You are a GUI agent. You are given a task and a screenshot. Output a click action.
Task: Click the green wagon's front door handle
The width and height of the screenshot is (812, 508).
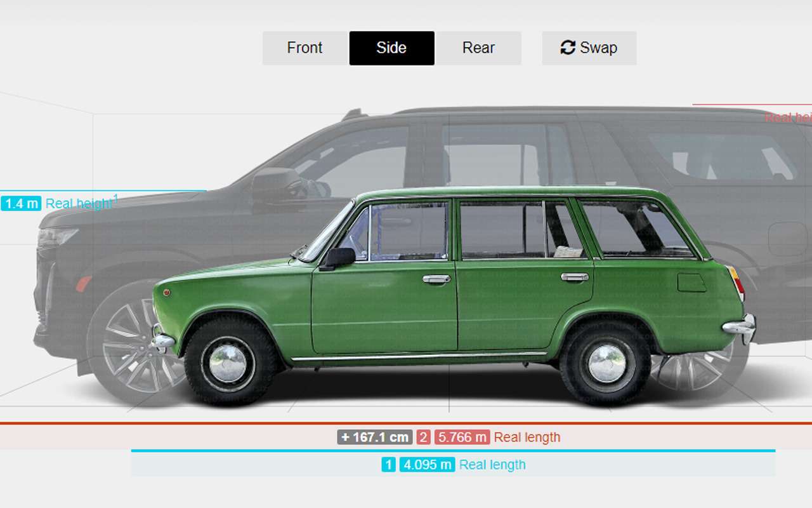436,279
